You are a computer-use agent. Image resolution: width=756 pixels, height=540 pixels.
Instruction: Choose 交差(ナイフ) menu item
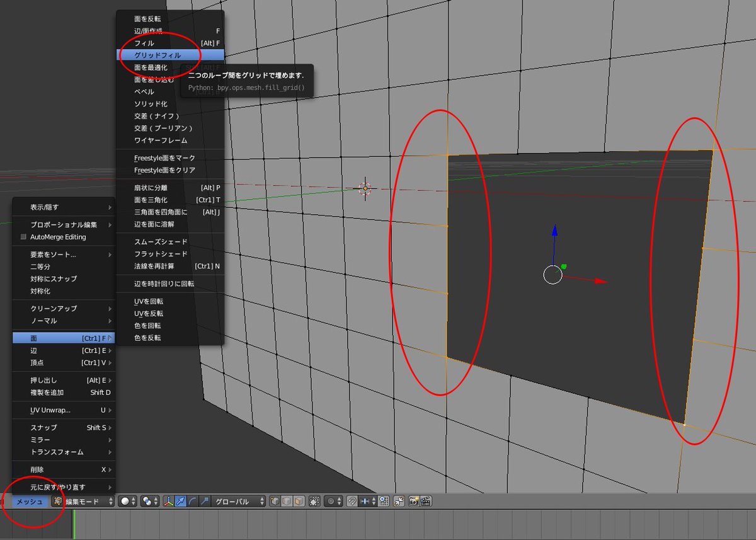point(170,116)
